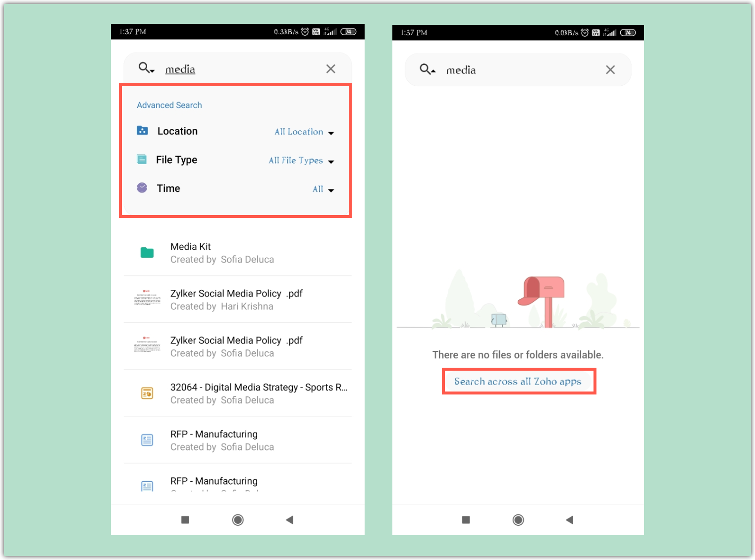Click the Search across all Zoho apps link
This screenshot has width=755, height=560.
[x=518, y=381]
